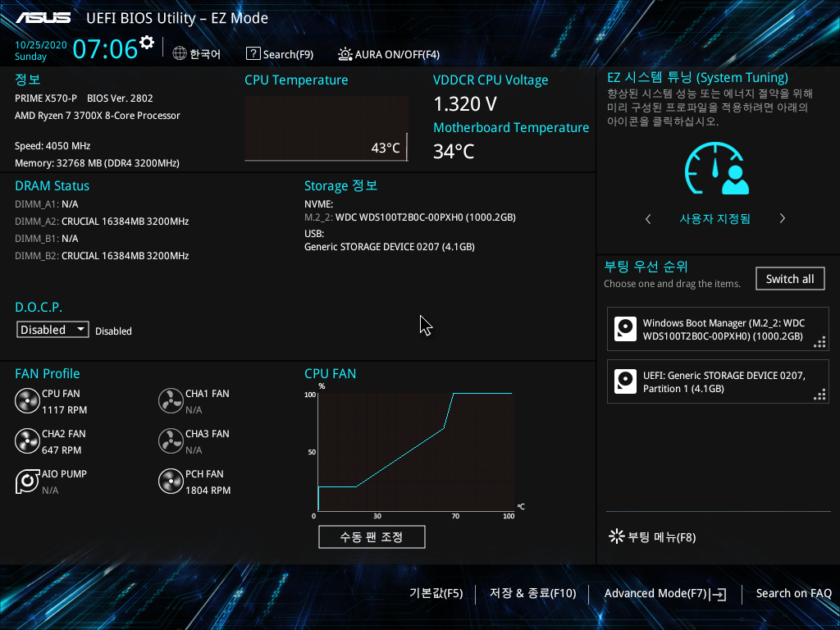The width and height of the screenshot is (840, 630).
Task: Grab drag handle on Windows Boot Manager
Action: coord(819,342)
